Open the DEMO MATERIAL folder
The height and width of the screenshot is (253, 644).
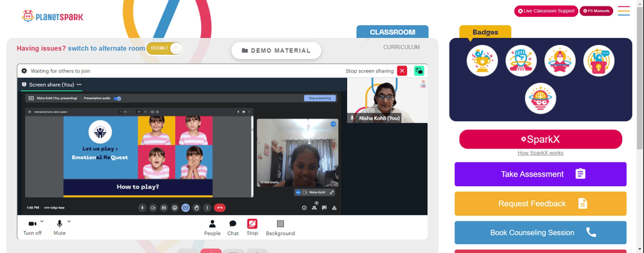point(276,50)
